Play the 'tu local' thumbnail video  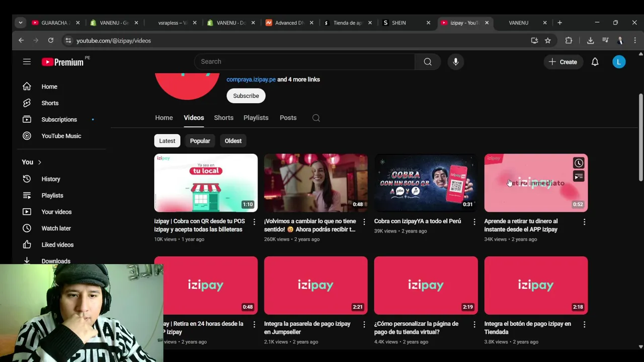[206, 183]
